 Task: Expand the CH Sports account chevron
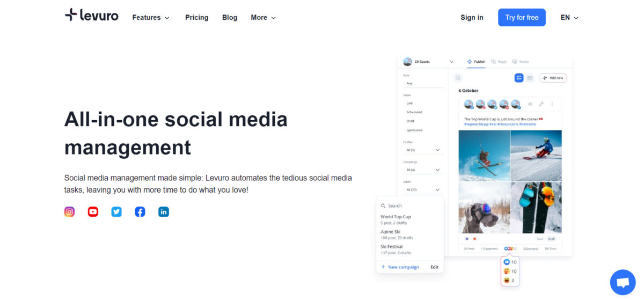pos(451,62)
